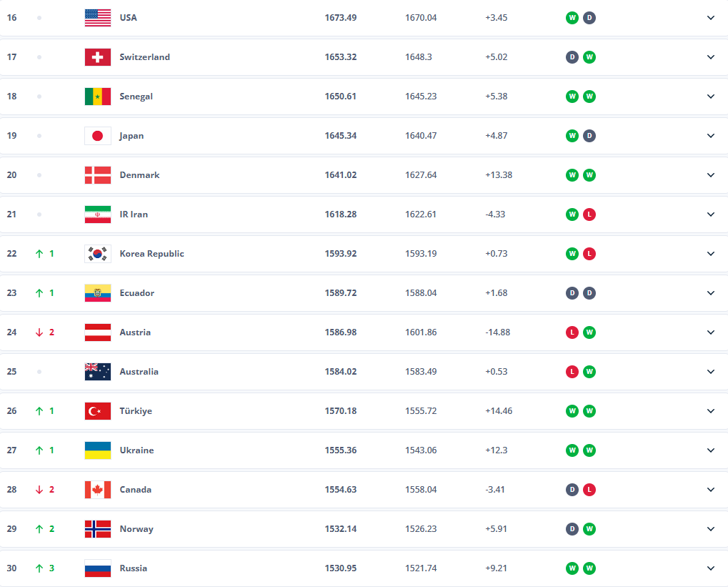Image resolution: width=728 pixels, height=587 pixels.
Task: Open the Denmark team name link
Action: click(139, 175)
